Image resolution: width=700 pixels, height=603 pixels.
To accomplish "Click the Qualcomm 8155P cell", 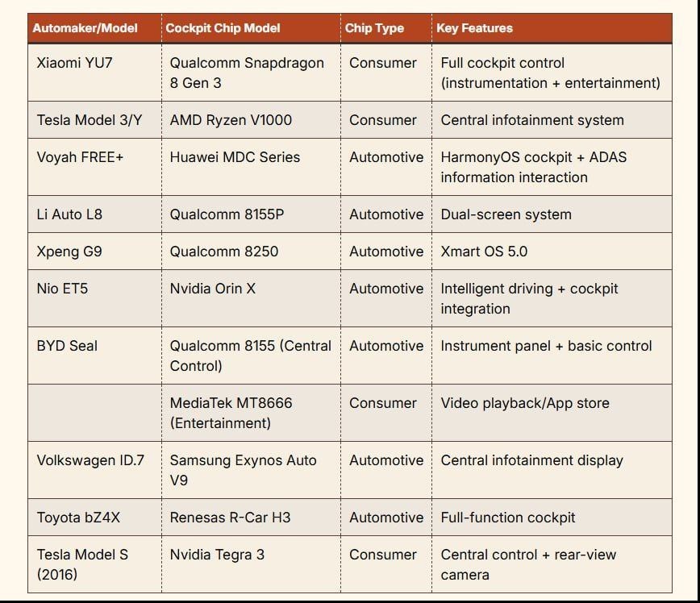I will 251,214.
